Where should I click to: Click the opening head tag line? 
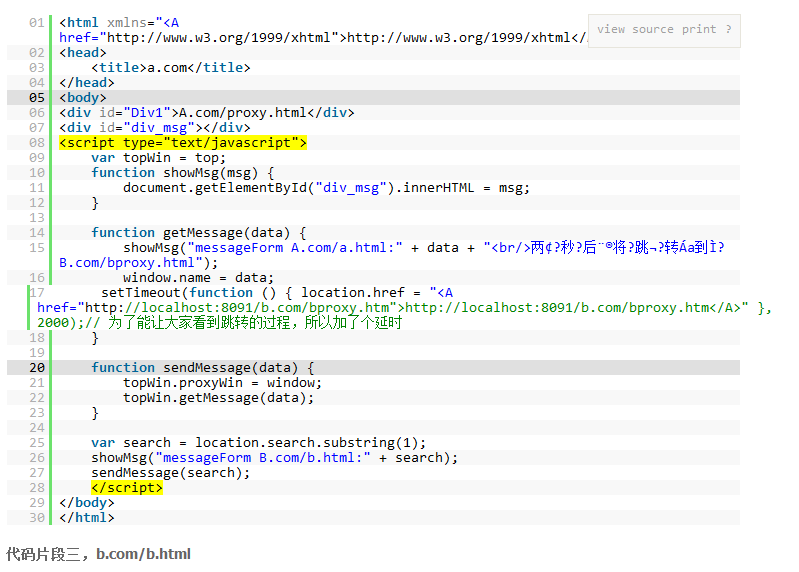coord(83,53)
